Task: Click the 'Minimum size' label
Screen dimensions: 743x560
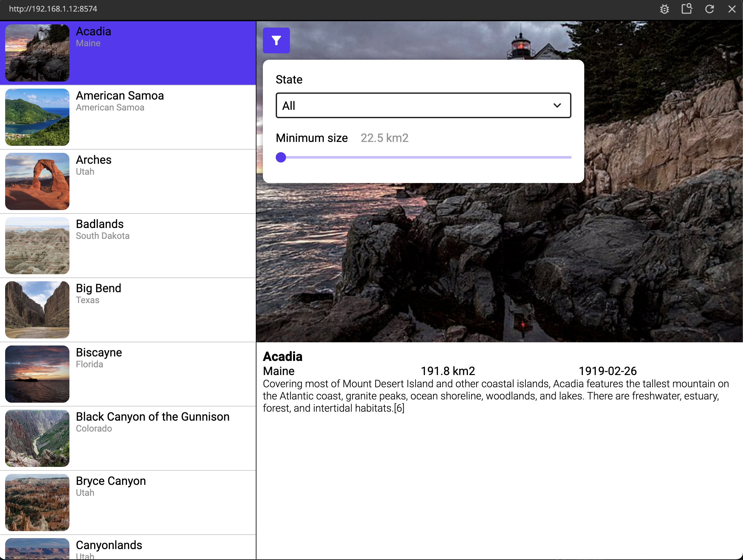Action: pos(312,138)
